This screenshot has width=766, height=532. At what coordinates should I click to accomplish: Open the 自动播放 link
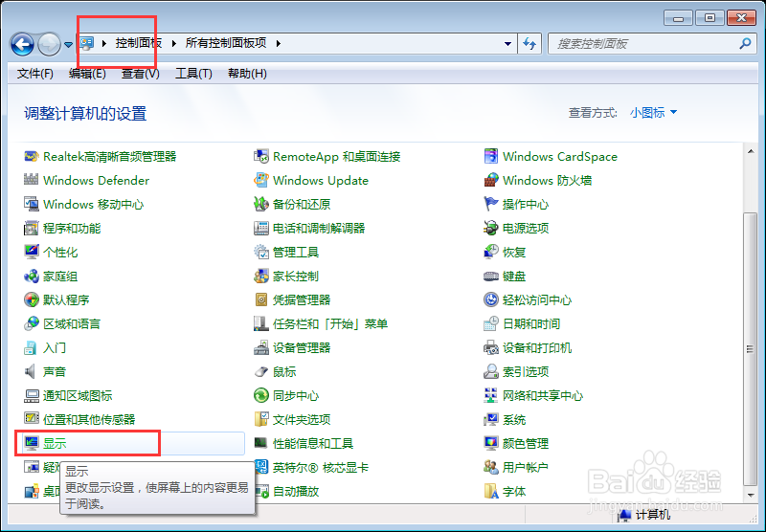click(296, 492)
